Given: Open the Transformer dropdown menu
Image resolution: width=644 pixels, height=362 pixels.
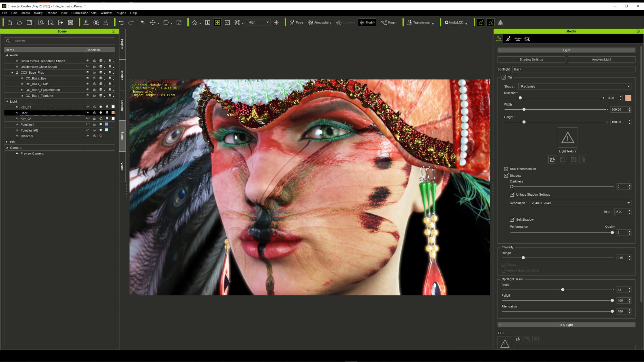Looking at the screenshot, I should (x=421, y=23).
